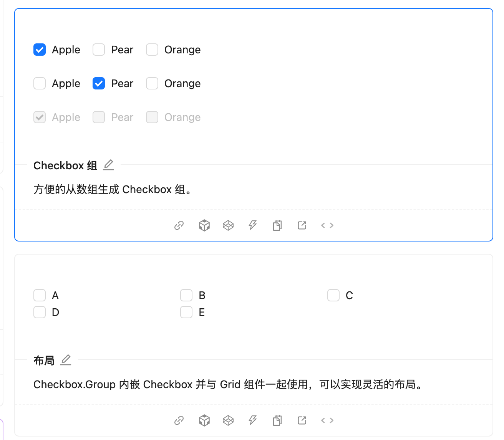The image size is (504, 440).
Task: Copy the anchor link of the 布局 demo
Action: [179, 420]
